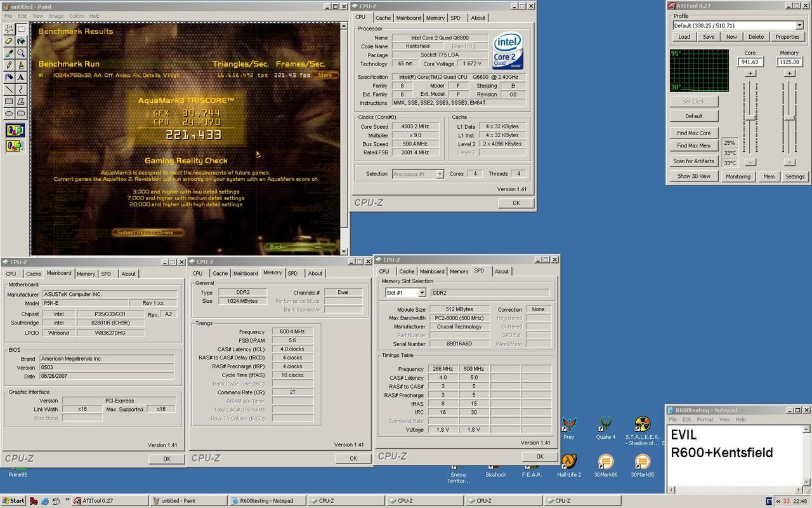The width and height of the screenshot is (812, 508).
Task: Select the Text tool in Paint
Action: tap(21, 77)
